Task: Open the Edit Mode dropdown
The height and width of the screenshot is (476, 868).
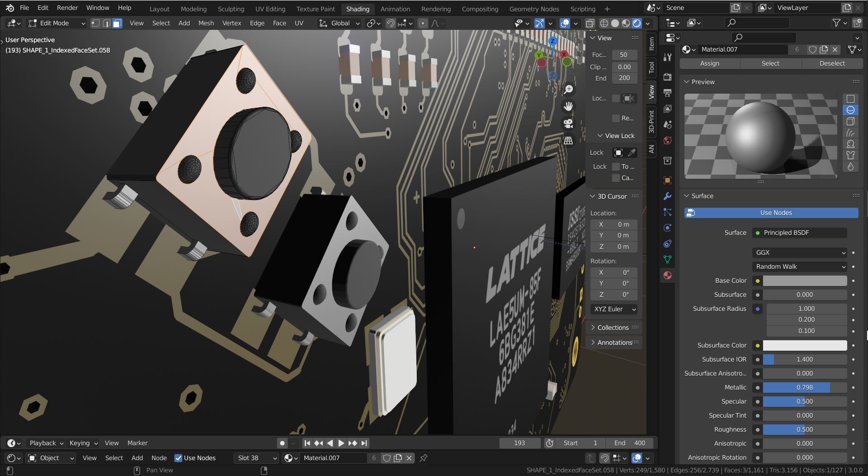Action: click(x=57, y=24)
